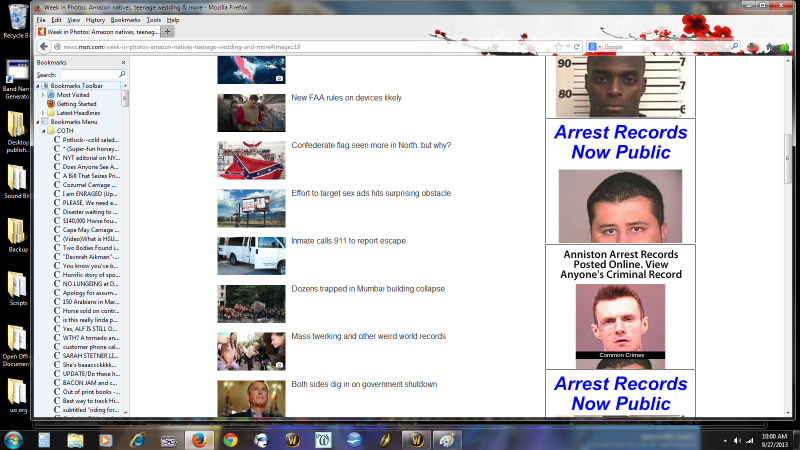This screenshot has height=450, width=800.
Task: Click the Confederate flag story thumbnail
Action: pos(252,160)
